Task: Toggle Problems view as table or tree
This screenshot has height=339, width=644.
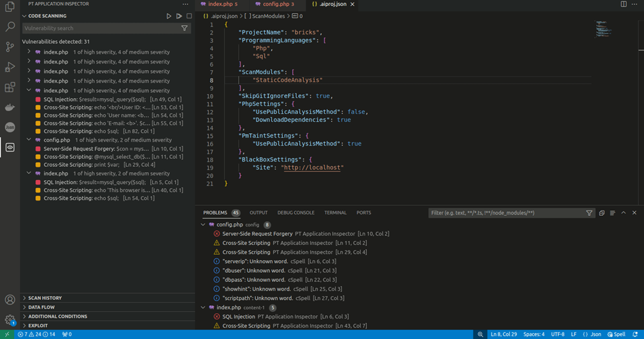Action: (x=612, y=213)
